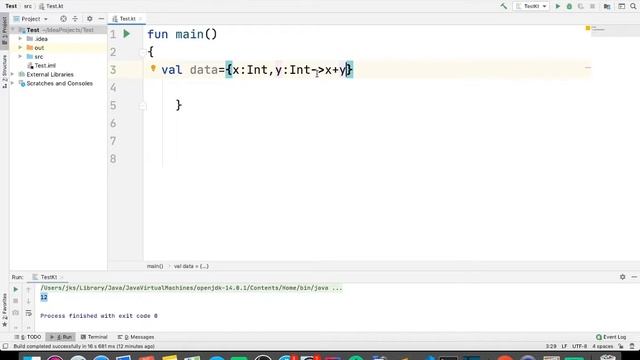Viewport: 640px width, 360px height.
Task: Click the val data breadcrumb
Action: (x=191, y=266)
